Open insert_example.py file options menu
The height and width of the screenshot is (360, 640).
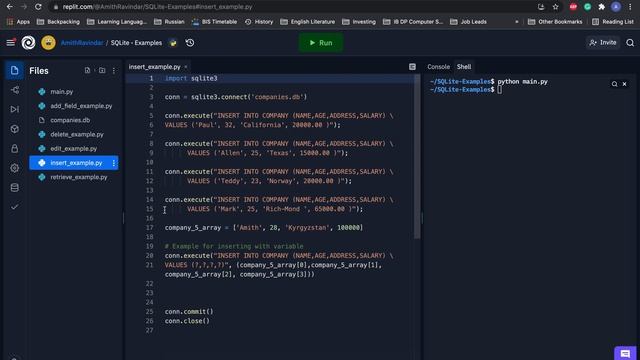click(x=114, y=163)
